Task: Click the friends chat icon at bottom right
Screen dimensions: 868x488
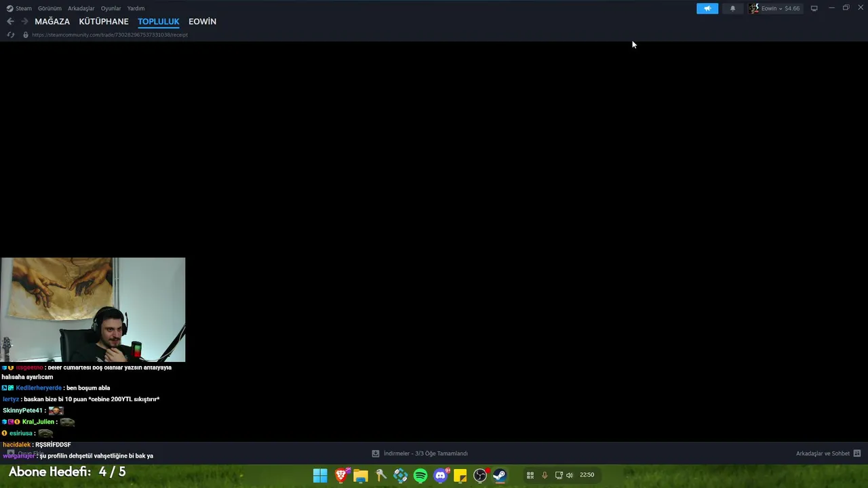Action: coord(857,453)
